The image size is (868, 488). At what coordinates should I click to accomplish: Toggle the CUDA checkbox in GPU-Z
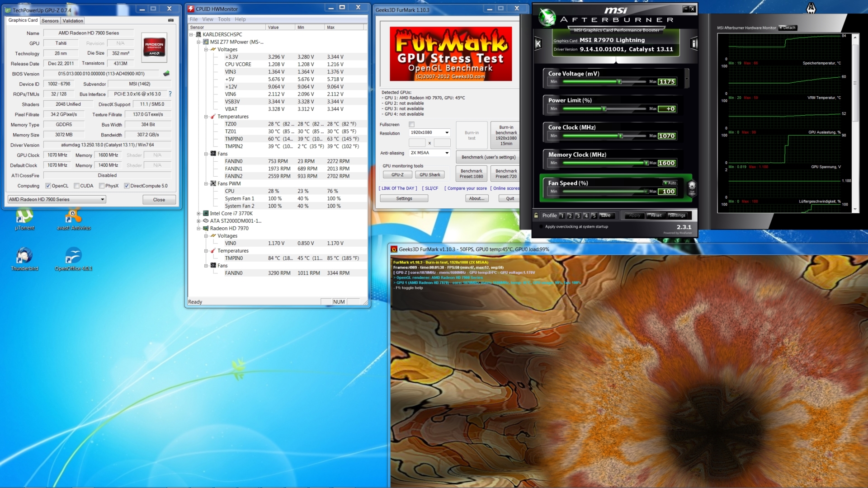76,186
